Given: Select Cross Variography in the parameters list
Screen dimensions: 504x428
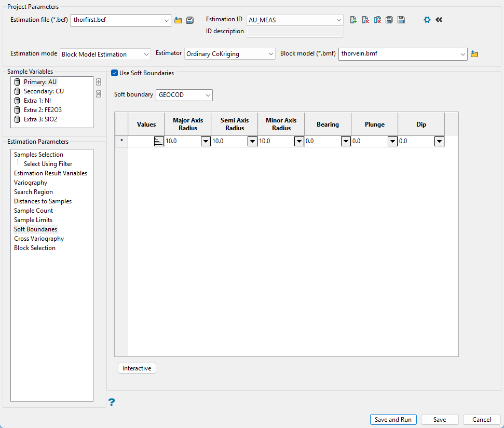Looking at the screenshot, I should point(39,239).
